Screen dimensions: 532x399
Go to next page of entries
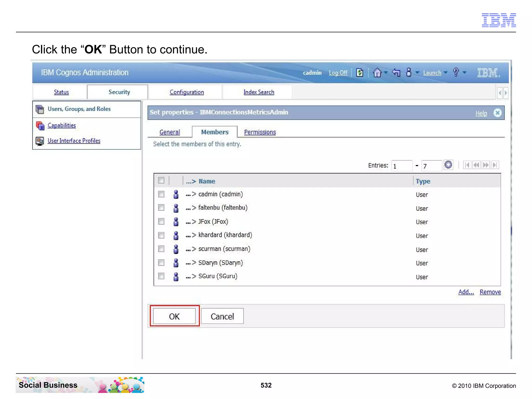coord(486,165)
